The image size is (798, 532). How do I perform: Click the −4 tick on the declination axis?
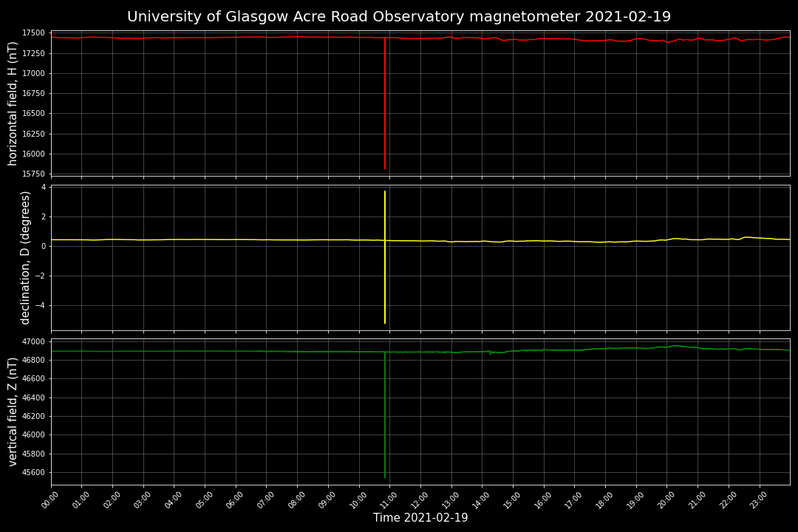click(x=40, y=305)
